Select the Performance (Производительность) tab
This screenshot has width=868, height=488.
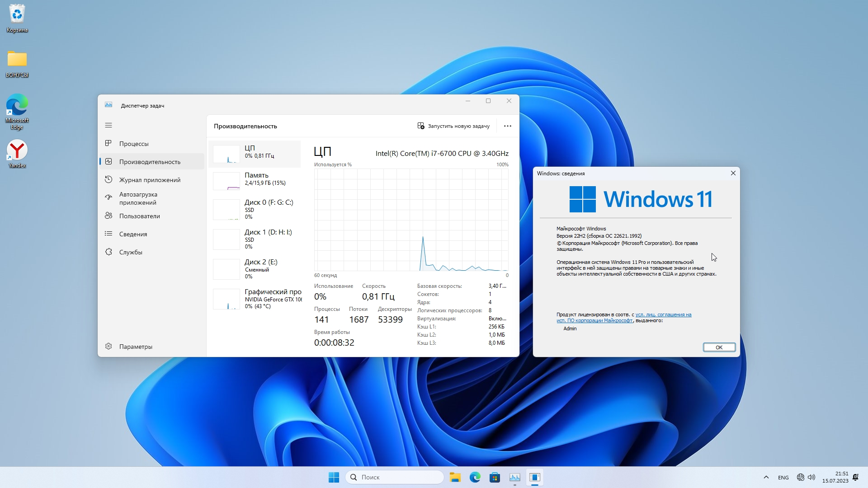click(150, 162)
